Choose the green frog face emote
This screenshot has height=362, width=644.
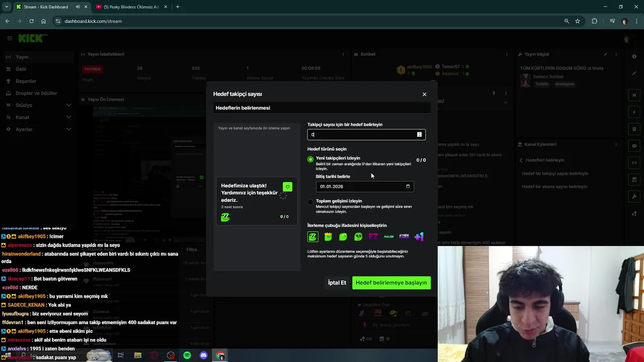click(358, 236)
